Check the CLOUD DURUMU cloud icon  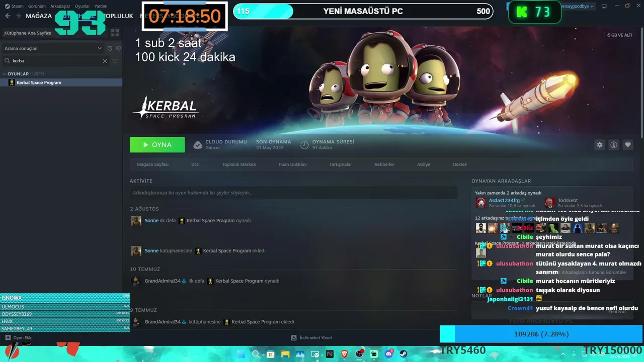(x=198, y=145)
